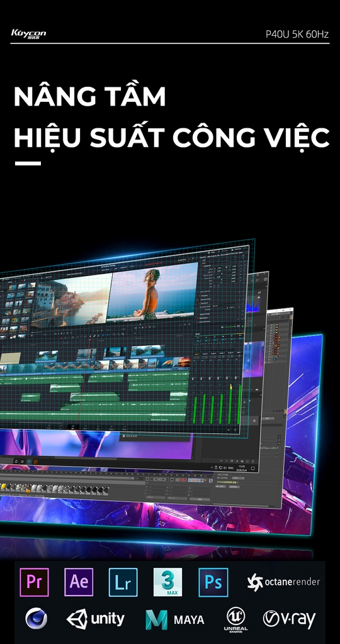340x644 pixels.
Task: Select the Cinema 4D sphere icon
Action: click(36, 619)
